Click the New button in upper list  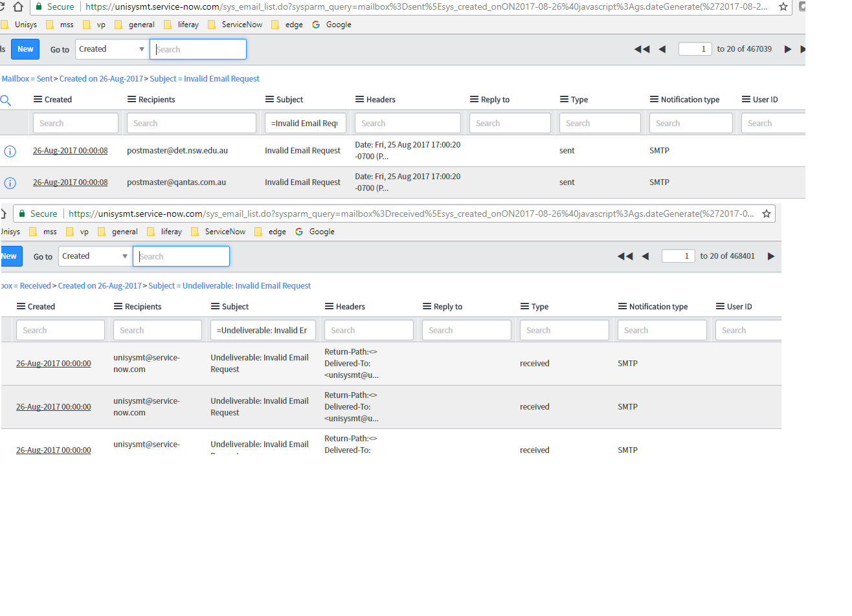coord(25,49)
